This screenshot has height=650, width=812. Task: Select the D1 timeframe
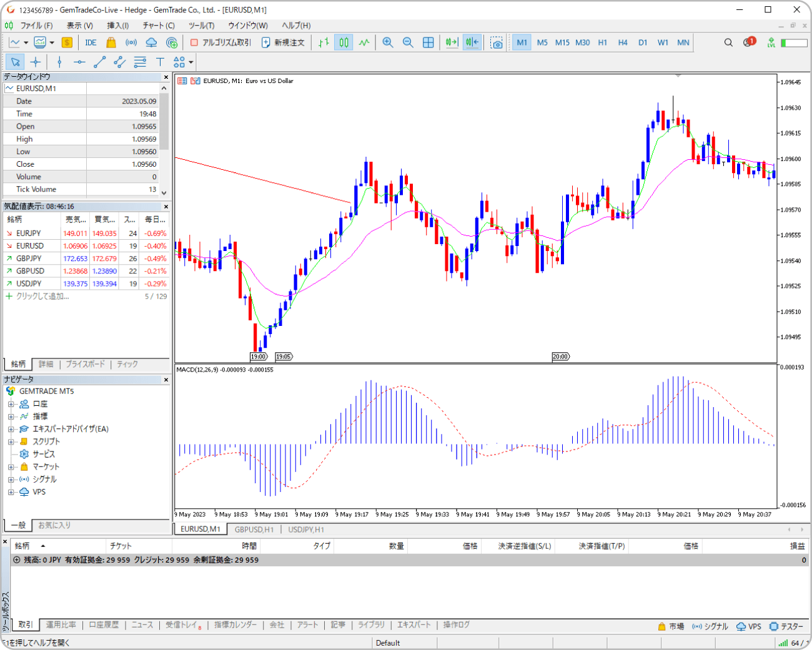643,42
